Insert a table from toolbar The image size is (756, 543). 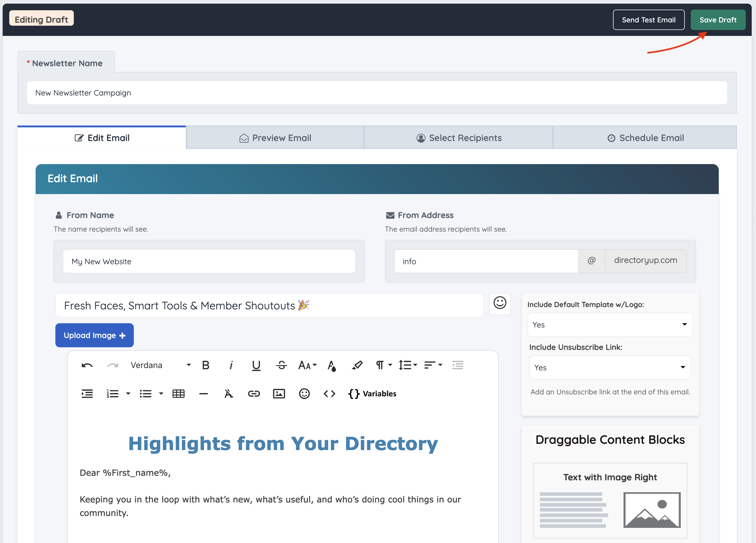(x=178, y=394)
